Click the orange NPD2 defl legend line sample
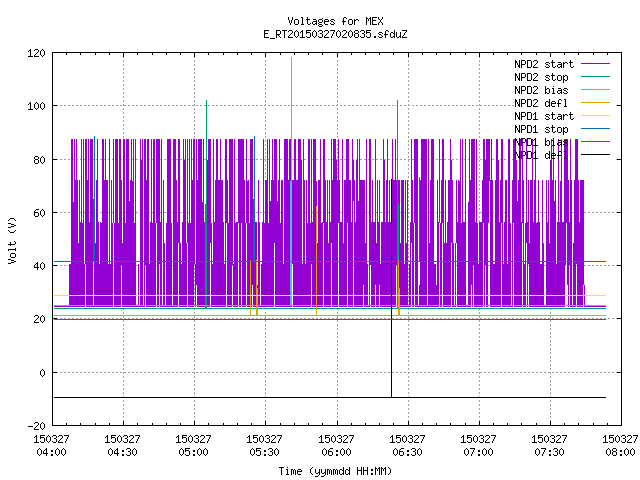The image size is (640, 480). [595, 103]
